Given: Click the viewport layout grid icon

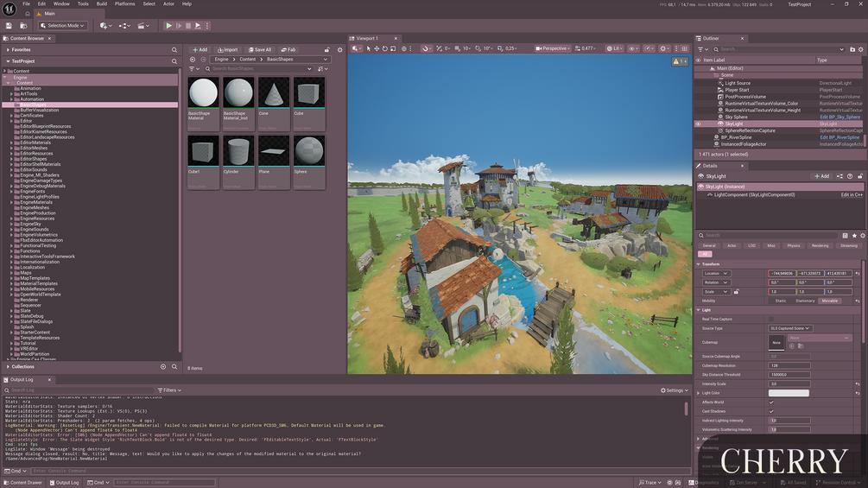Looking at the screenshot, I should (x=685, y=48).
